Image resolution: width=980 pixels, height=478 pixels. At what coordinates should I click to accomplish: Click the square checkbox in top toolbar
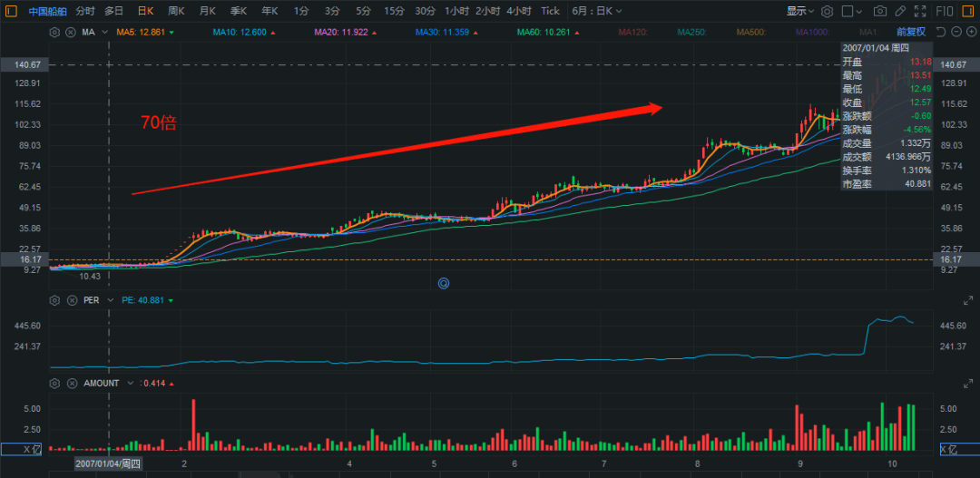click(848, 11)
